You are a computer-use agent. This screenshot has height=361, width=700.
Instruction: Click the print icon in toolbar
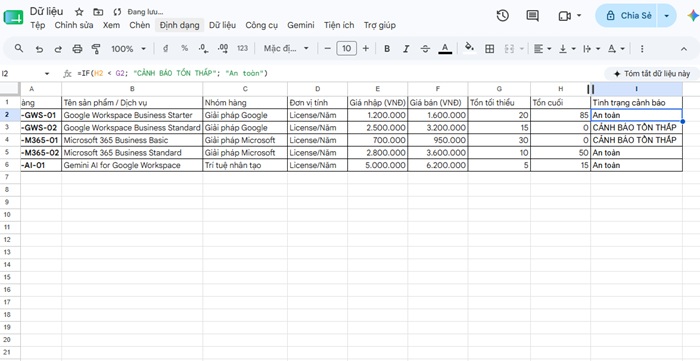click(x=77, y=49)
